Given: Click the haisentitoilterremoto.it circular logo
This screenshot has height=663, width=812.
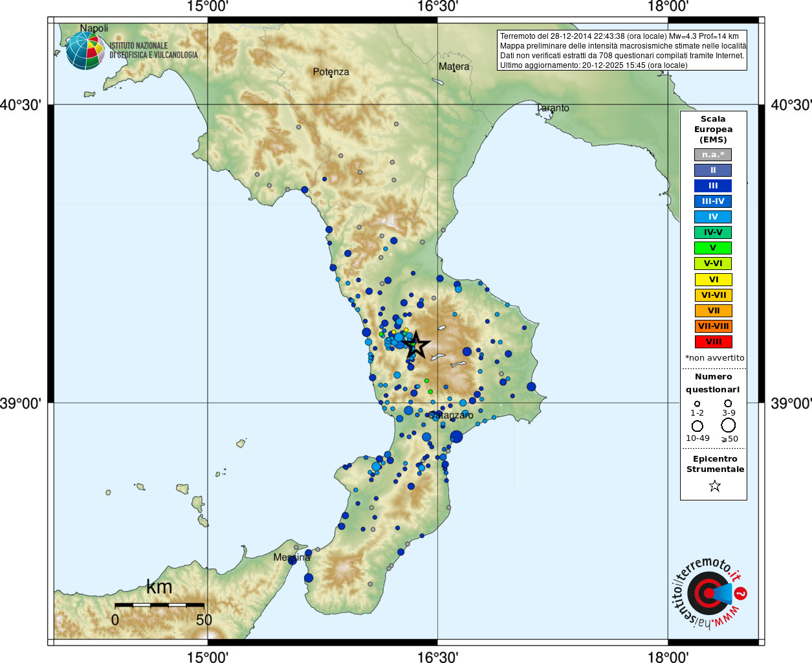Looking at the screenshot, I should [709, 593].
